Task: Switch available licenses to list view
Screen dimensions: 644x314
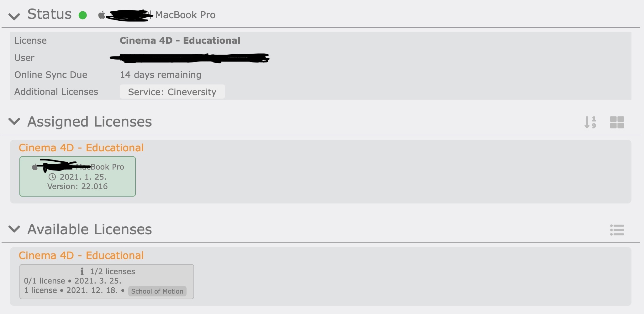Action: 617,230
